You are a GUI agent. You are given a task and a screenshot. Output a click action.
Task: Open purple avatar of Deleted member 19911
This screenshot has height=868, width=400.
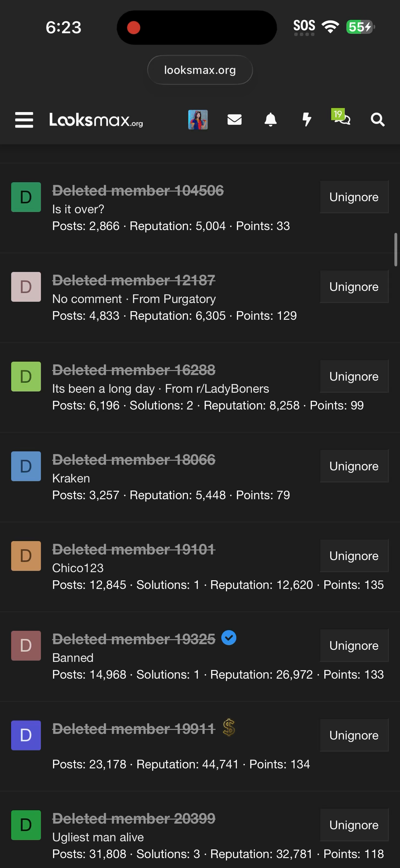[26, 735]
